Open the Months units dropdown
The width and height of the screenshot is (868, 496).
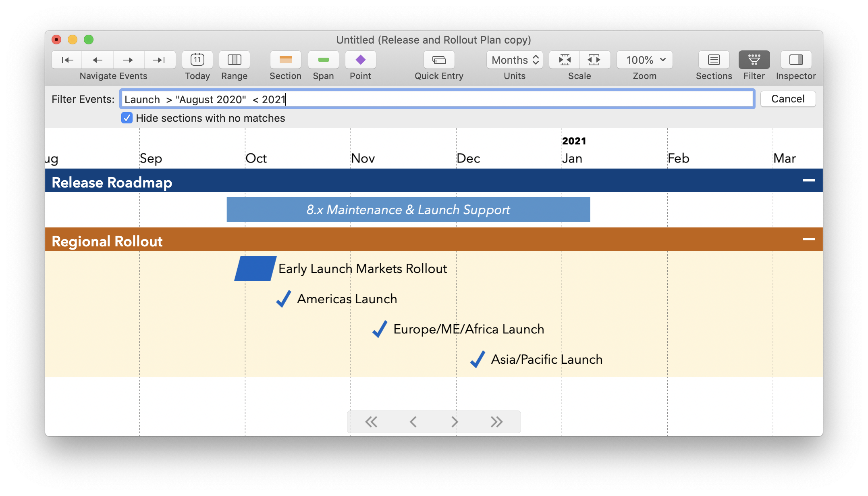514,60
